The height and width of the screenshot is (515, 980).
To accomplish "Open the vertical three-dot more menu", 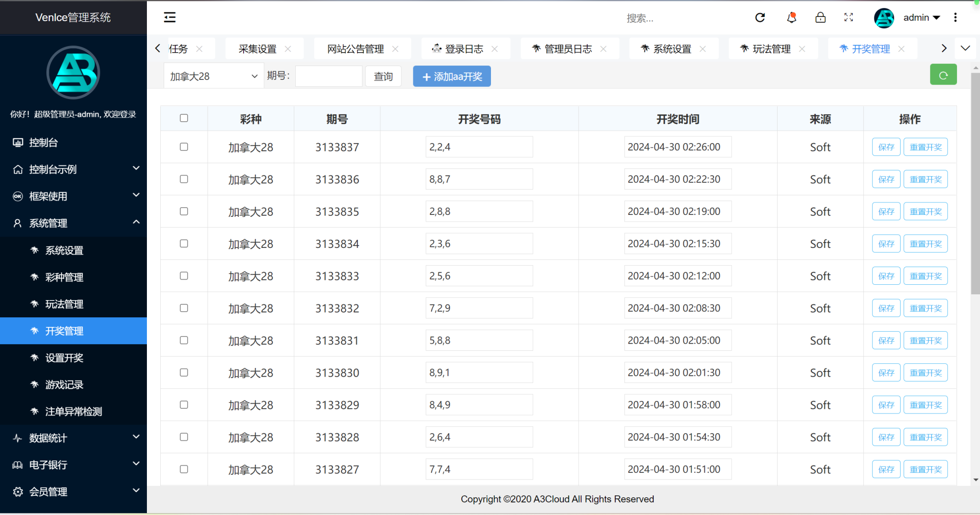I will click(x=955, y=18).
